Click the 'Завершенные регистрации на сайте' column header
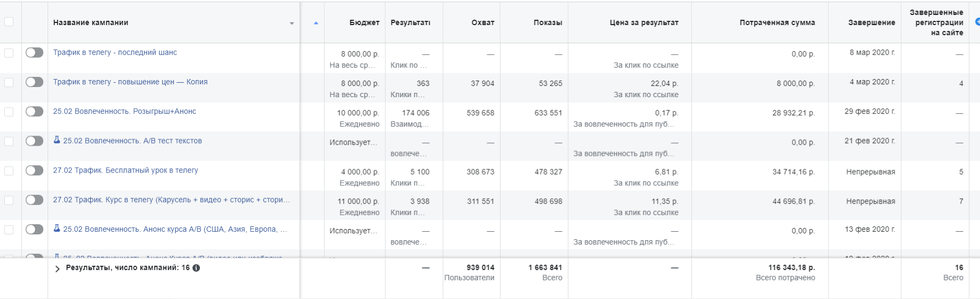Screen dimensions: 980x299 tap(936, 22)
